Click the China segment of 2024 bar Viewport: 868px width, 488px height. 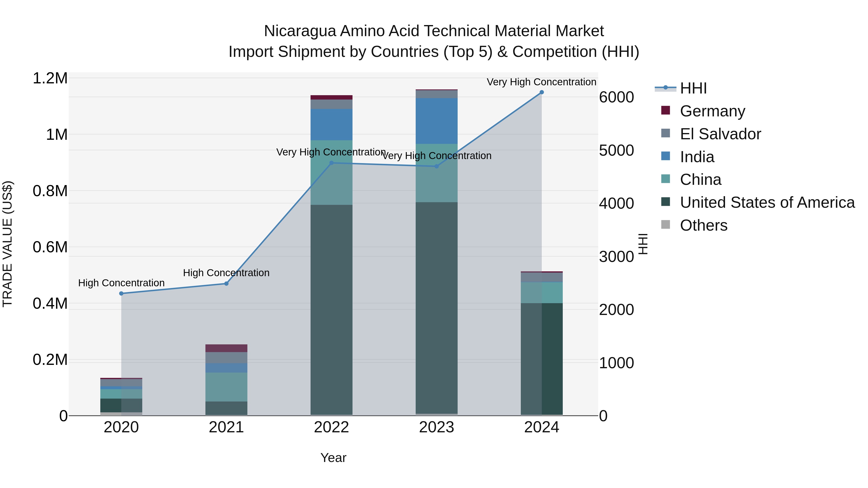tap(542, 293)
